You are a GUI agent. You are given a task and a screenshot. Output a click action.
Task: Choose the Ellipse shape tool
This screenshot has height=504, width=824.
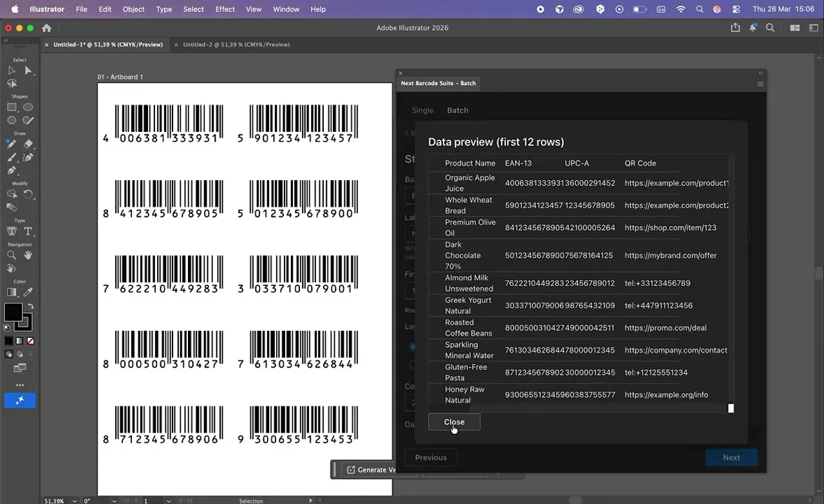[x=28, y=107]
